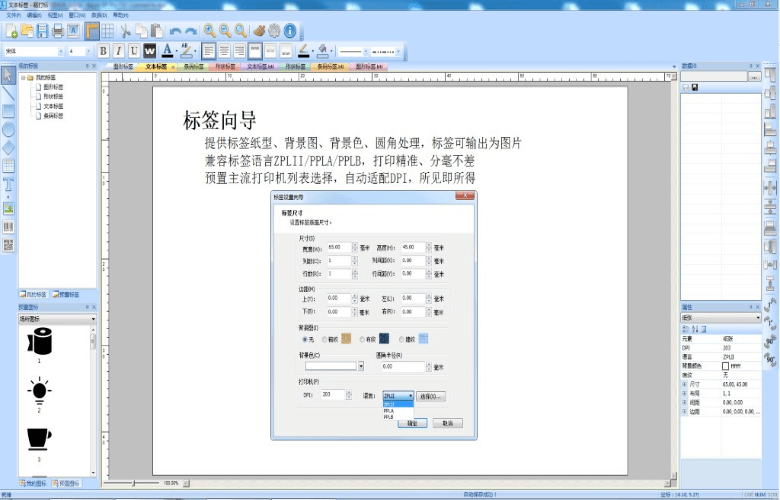Click the data source browse button
Image resolution: width=780 pixels, height=500 pixels.
coord(754,77)
